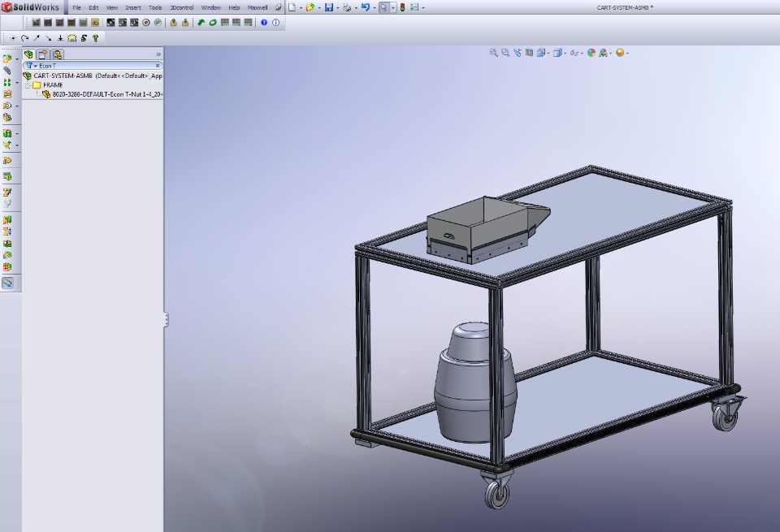
Task: Expand the Print dropdown arrow
Action: [x=356, y=8]
